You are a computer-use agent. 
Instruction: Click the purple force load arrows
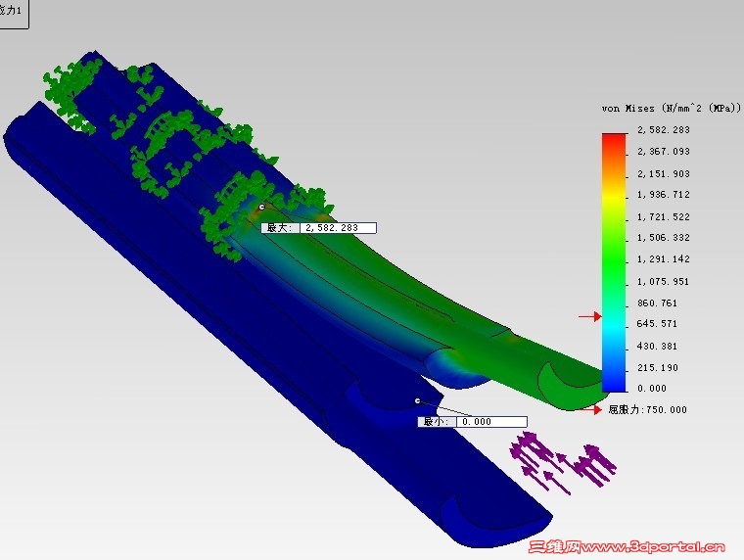[x=563, y=463]
